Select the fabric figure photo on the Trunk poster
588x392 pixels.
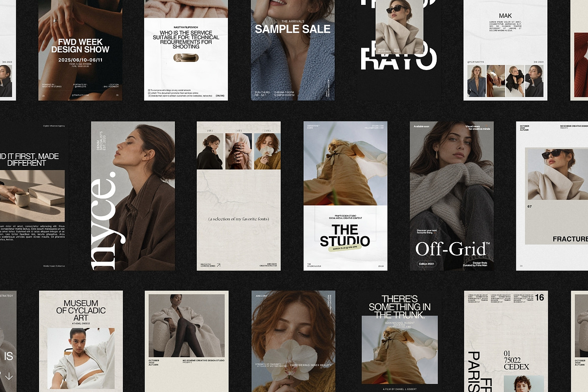pyautogui.click(x=400, y=350)
